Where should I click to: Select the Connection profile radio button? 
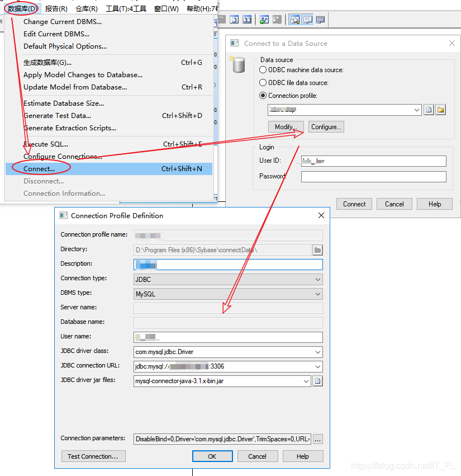[x=263, y=95]
